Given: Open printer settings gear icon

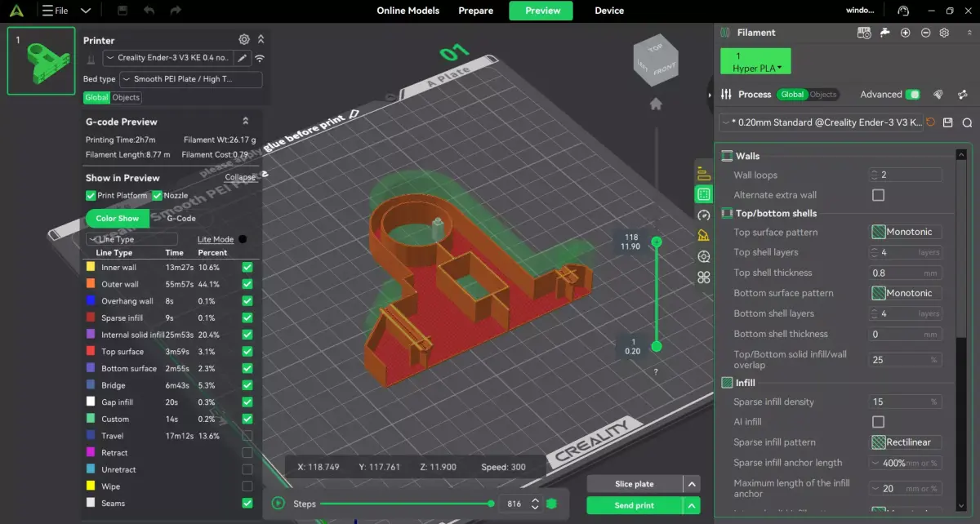Looking at the screenshot, I should coord(243,39).
